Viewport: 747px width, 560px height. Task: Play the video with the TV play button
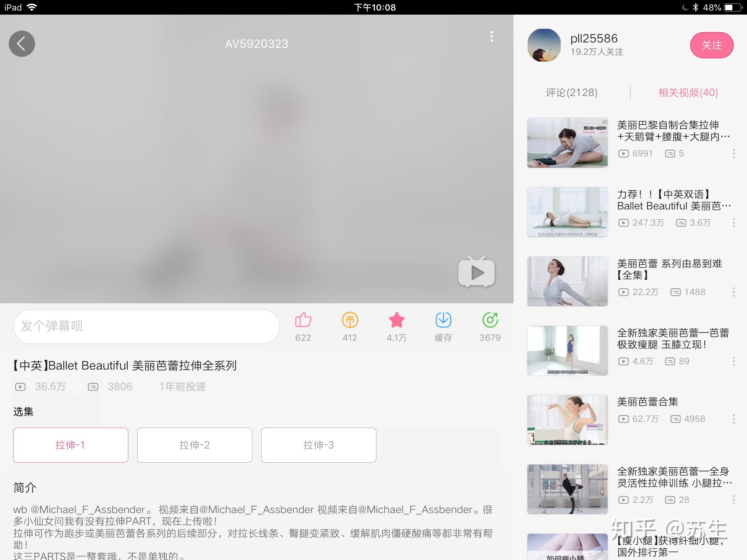(476, 271)
